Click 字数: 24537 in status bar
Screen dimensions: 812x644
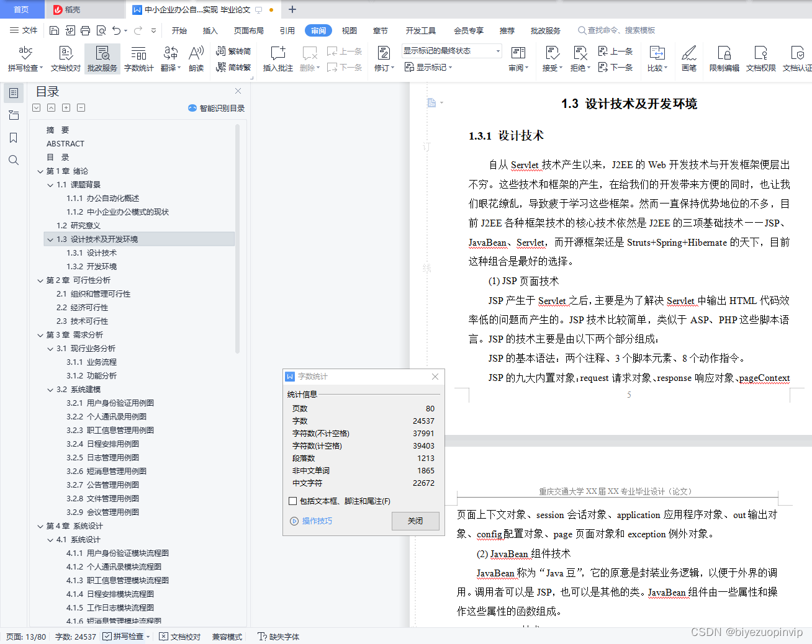click(76, 637)
